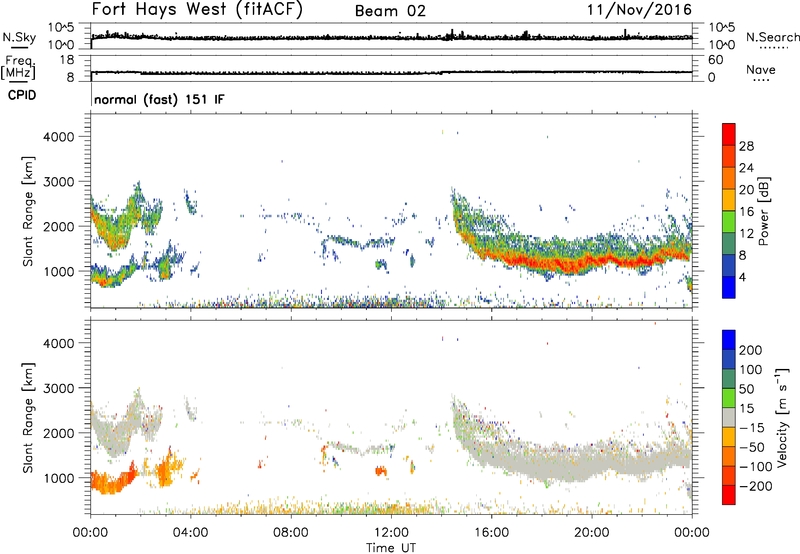Click the "Slant Range [km]" label of velocity panel
Viewport: 800px width, 554px height.
[28, 418]
